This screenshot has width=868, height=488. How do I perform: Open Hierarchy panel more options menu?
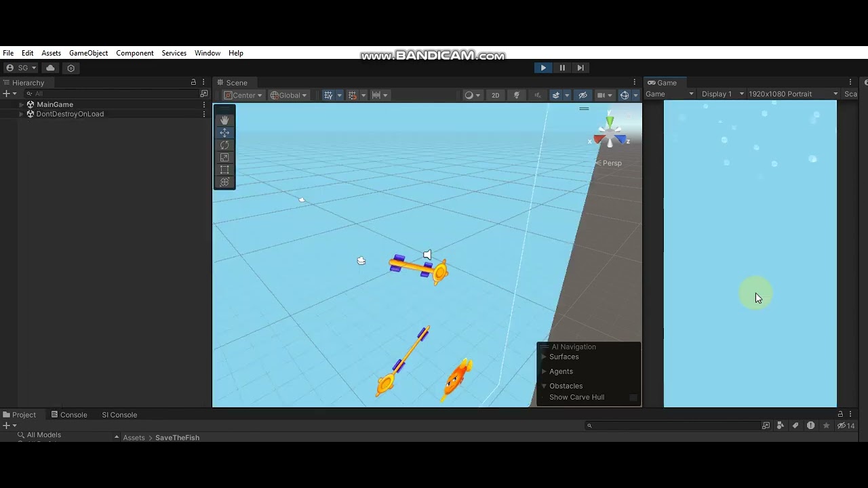(x=203, y=83)
